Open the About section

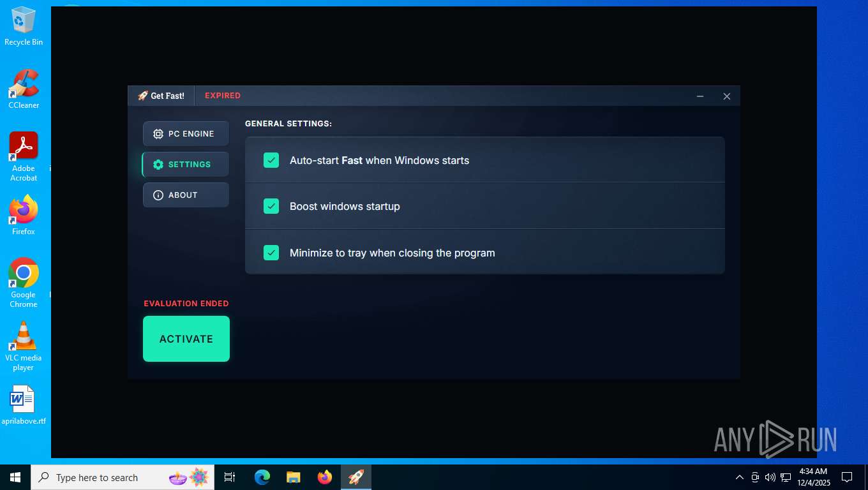tap(186, 195)
